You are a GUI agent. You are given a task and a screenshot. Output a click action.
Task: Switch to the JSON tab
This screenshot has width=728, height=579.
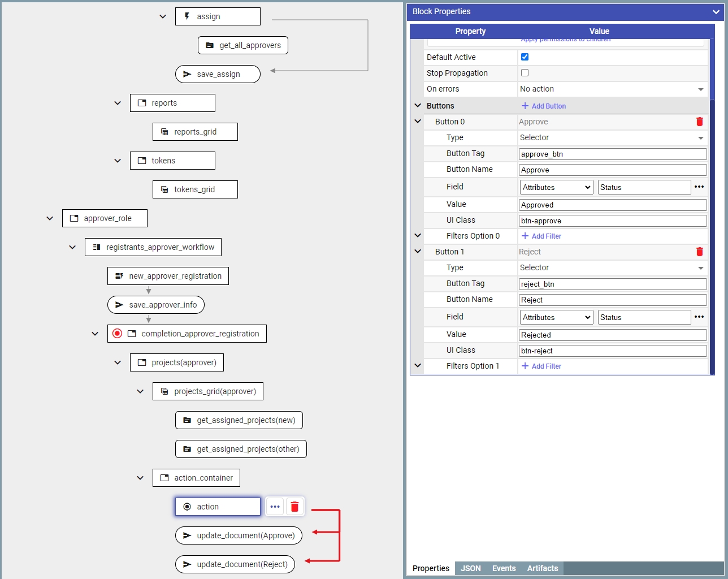pos(470,568)
